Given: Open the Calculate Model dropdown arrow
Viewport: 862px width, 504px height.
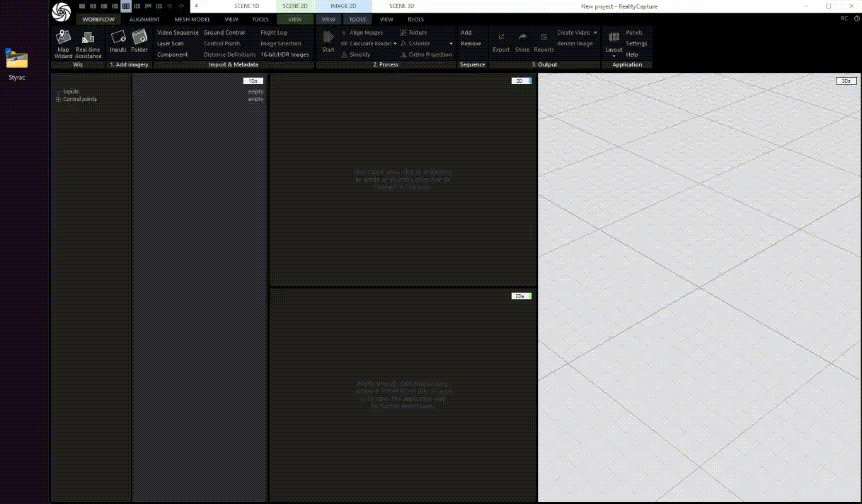Looking at the screenshot, I should click(x=395, y=44).
